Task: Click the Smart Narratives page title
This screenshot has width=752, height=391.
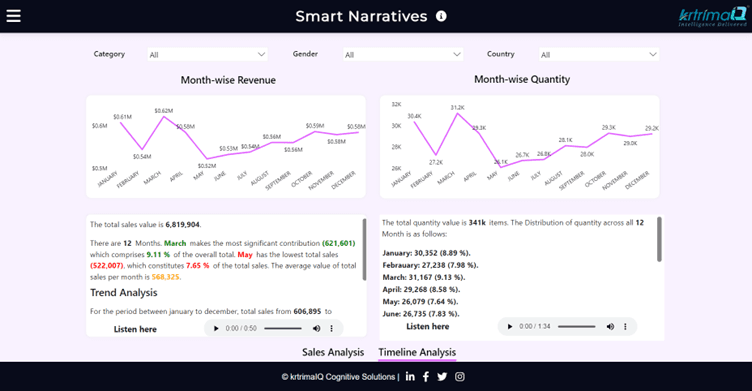Action: (361, 16)
